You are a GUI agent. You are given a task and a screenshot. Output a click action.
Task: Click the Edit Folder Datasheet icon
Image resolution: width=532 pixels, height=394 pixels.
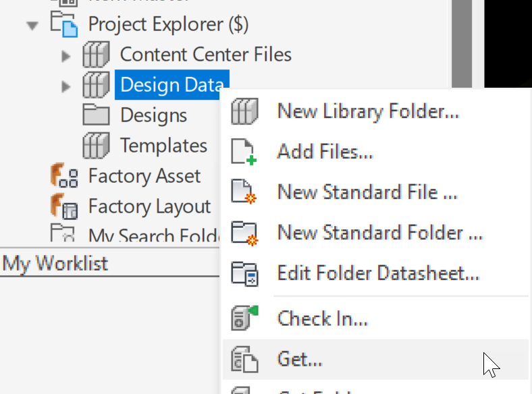tap(244, 273)
